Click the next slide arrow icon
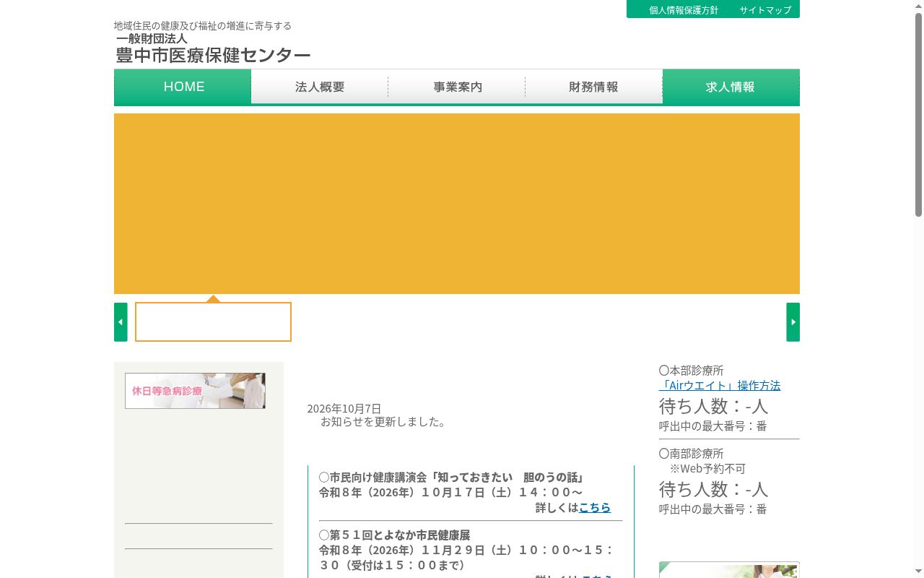 (793, 322)
